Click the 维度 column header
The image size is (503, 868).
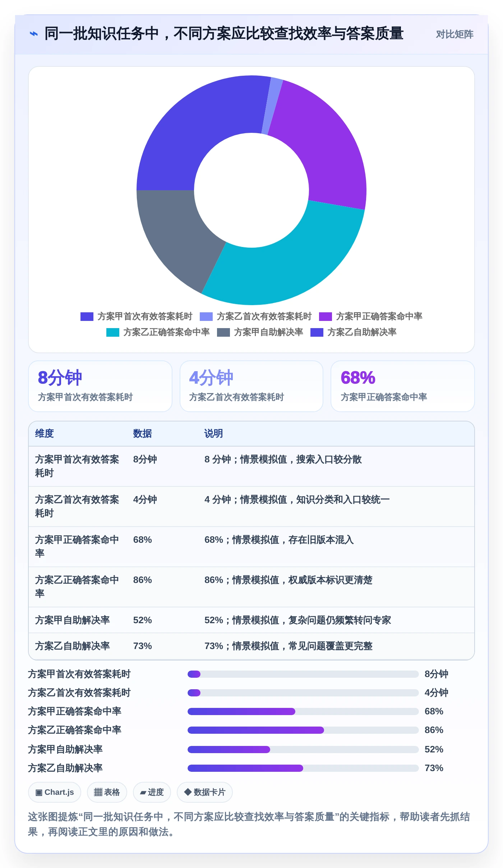[x=44, y=434]
